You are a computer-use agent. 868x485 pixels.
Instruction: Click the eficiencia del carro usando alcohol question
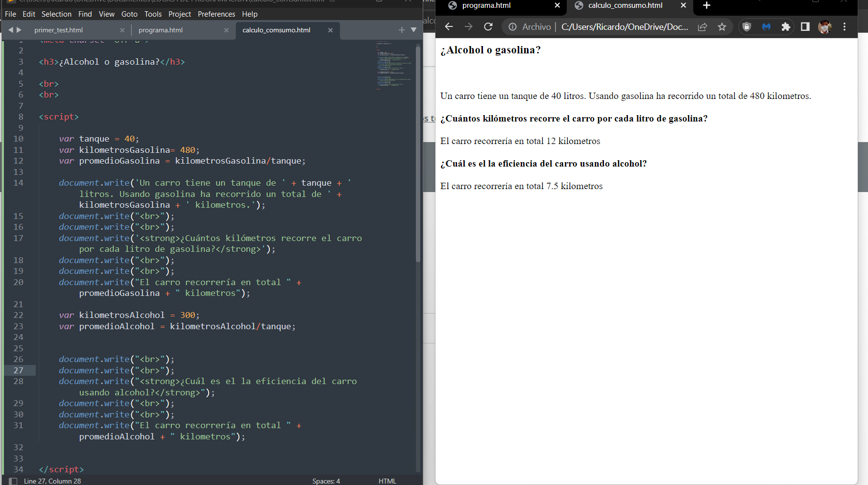click(x=543, y=164)
